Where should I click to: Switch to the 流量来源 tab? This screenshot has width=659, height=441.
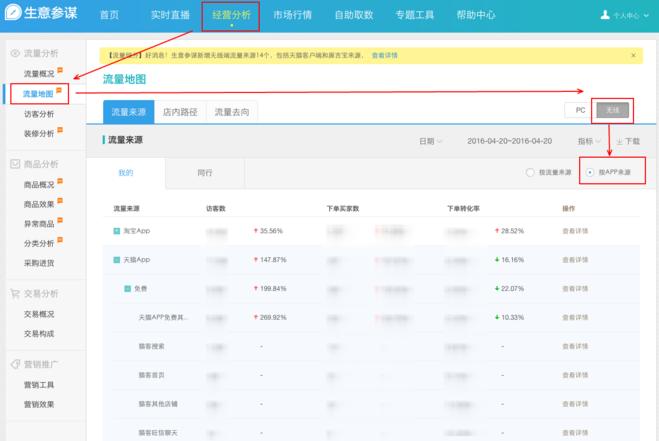(x=129, y=112)
